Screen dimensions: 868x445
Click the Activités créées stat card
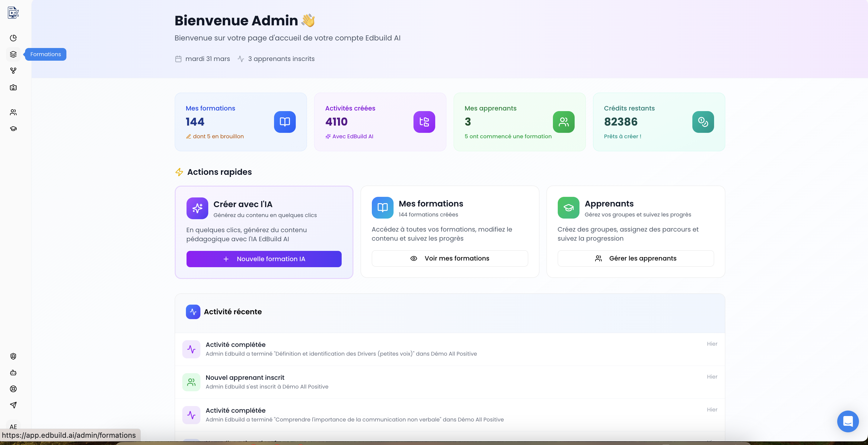380,122
